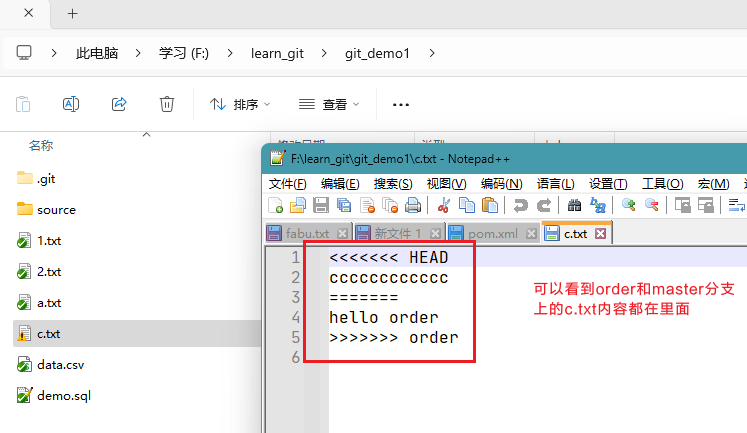Switch to the pom.xml tab
This screenshot has height=433, width=747.
pos(493,233)
